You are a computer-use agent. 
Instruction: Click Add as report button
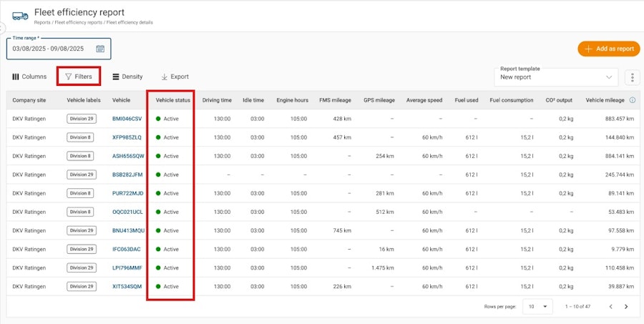pyautogui.click(x=609, y=49)
